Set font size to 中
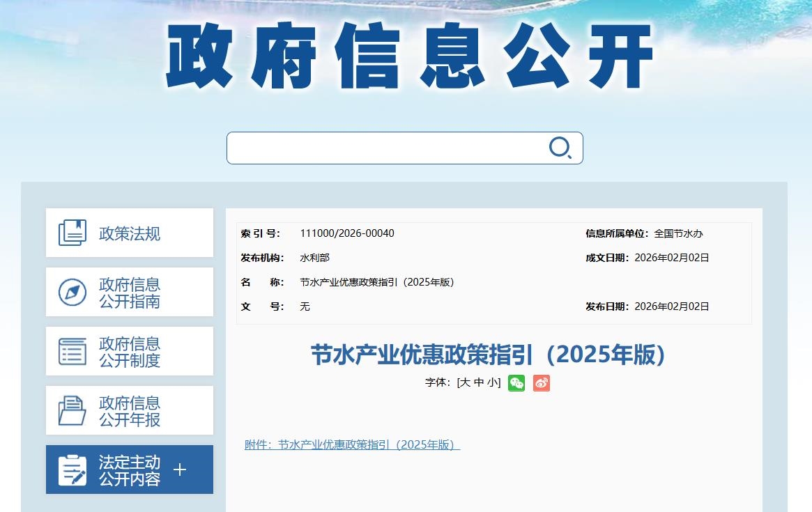 478,382
